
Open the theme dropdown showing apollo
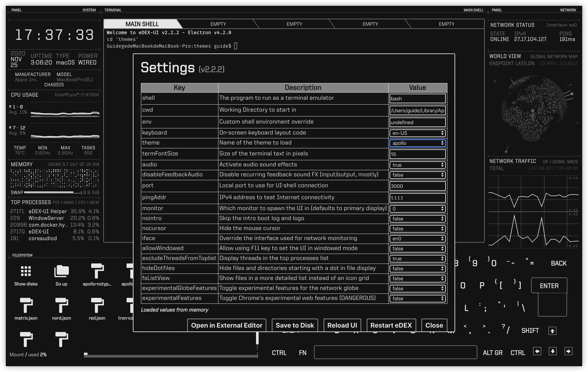(x=417, y=143)
